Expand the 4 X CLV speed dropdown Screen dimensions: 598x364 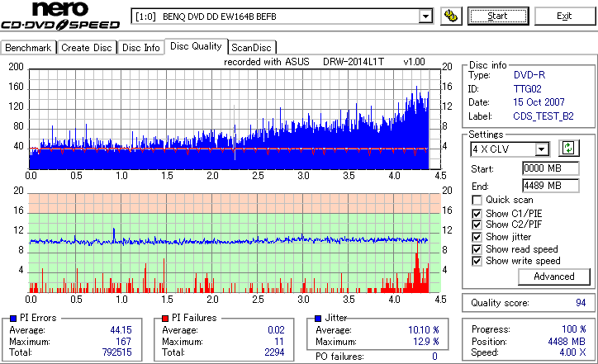point(541,149)
